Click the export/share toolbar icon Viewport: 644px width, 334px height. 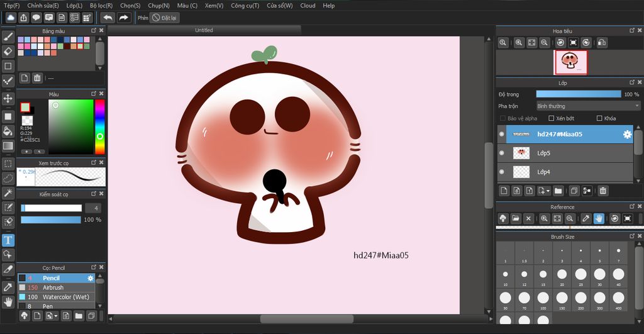point(23,18)
